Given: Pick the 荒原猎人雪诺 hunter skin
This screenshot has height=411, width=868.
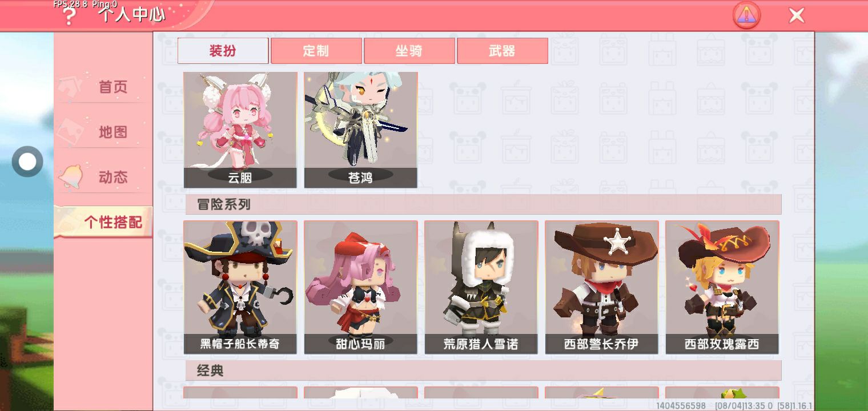Looking at the screenshot, I should [481, 287].
